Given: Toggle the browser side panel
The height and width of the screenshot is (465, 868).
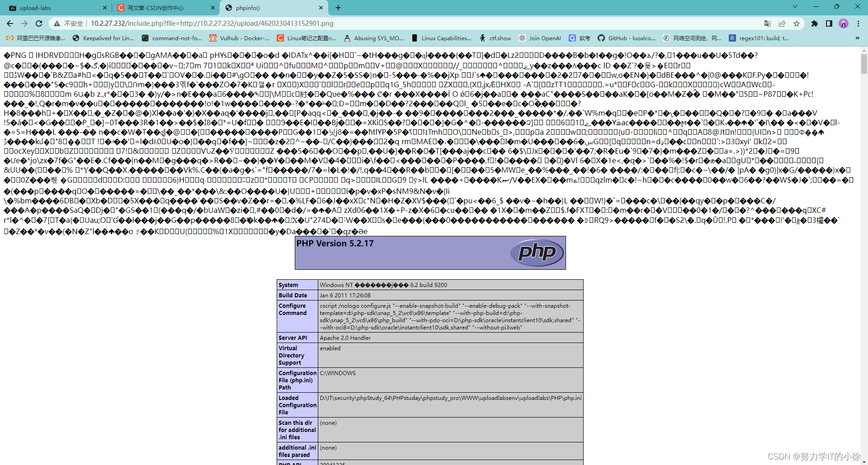Looking at the screenshot, I should tap(829, 23).
